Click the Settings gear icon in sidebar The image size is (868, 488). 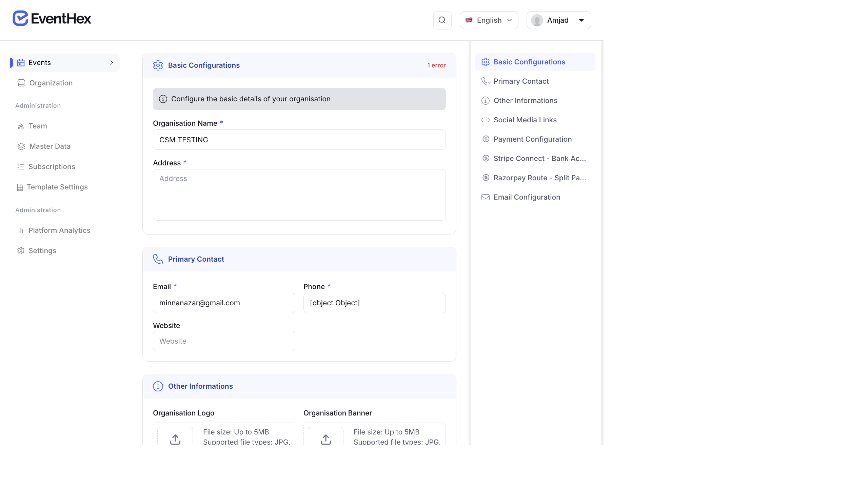(21, 250)
